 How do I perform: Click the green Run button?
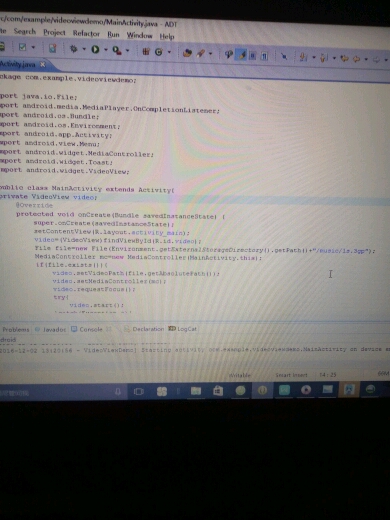click(95, 50)
